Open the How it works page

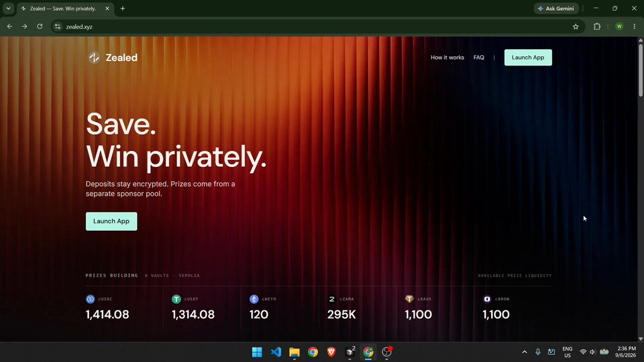(x=447, y=57)
